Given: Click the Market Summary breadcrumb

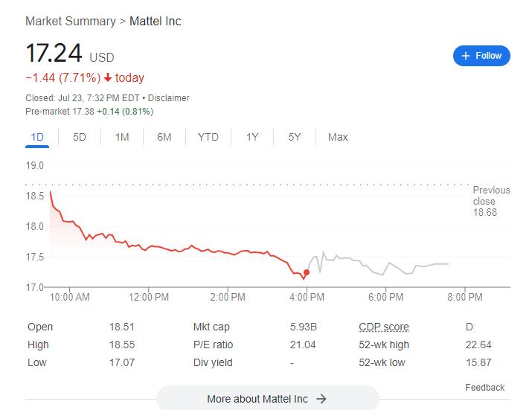Looking at the screenshot, I should coord(70,21).
